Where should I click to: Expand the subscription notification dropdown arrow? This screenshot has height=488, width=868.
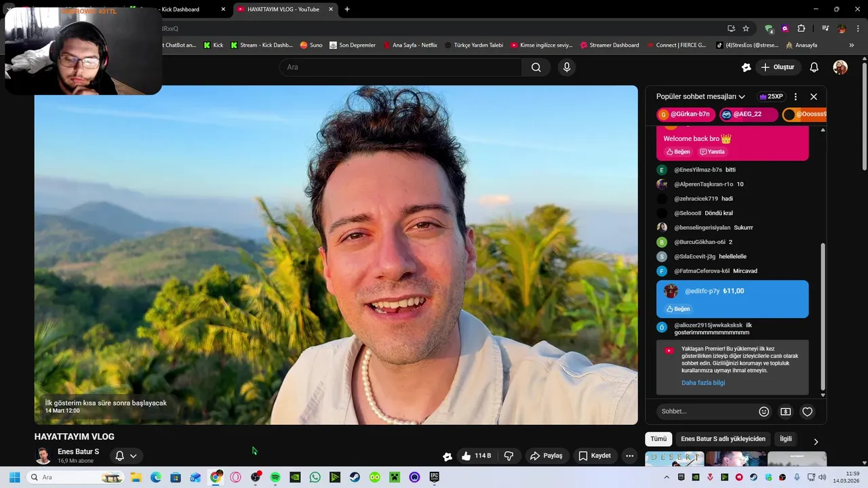(x=134, y=455)
